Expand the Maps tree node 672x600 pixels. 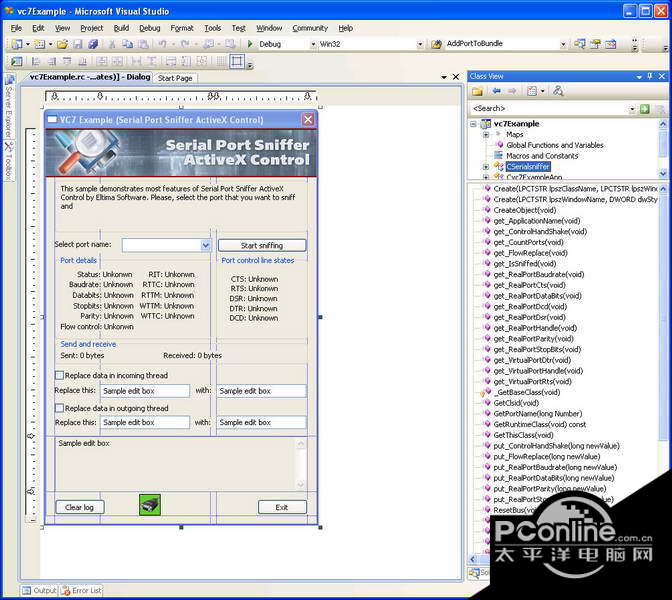coord(486,135)
